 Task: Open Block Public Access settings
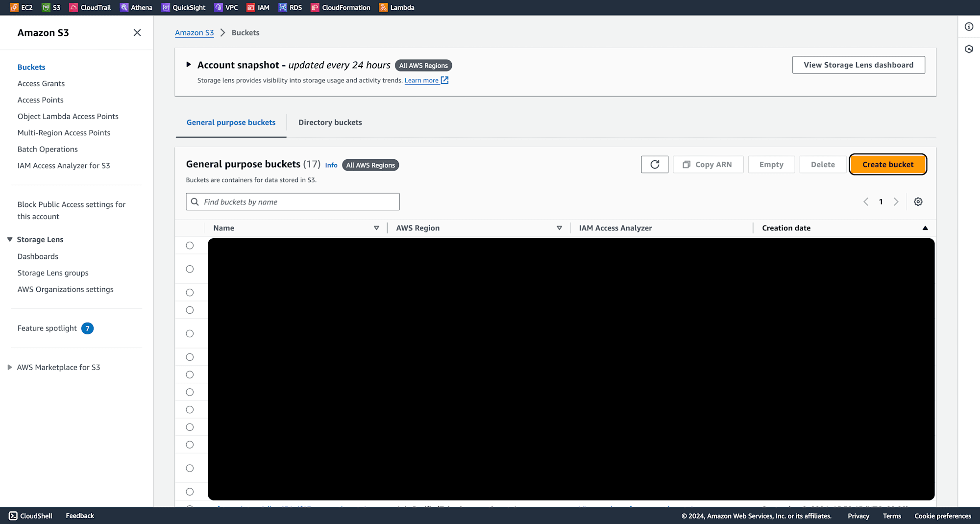[x=72, y=210]
